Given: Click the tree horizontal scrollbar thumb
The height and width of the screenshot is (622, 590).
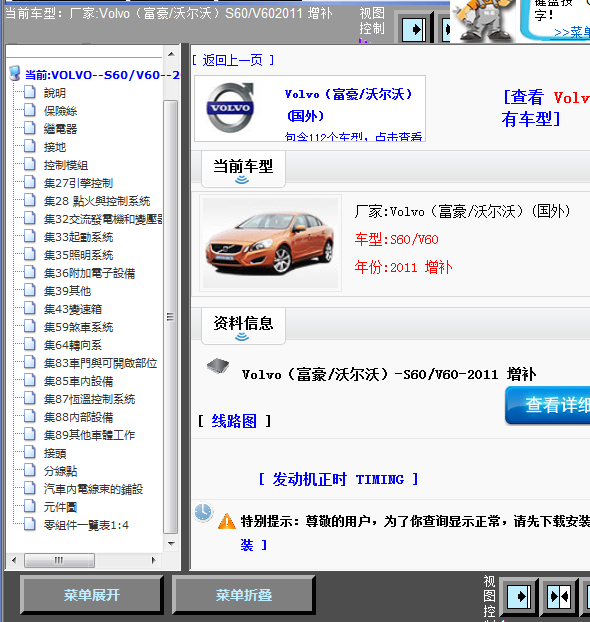Looking at the screenshot, I should tap(60, 560).
